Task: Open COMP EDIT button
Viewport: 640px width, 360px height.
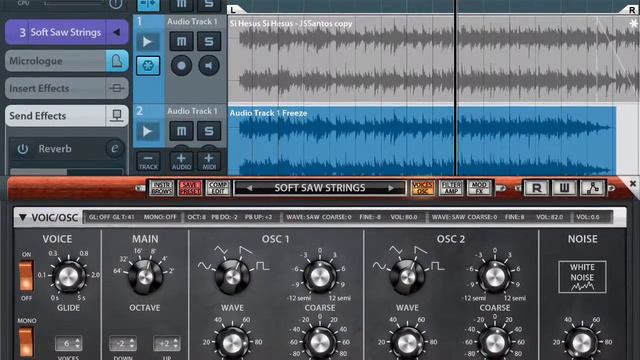Action: pos(218,188)
